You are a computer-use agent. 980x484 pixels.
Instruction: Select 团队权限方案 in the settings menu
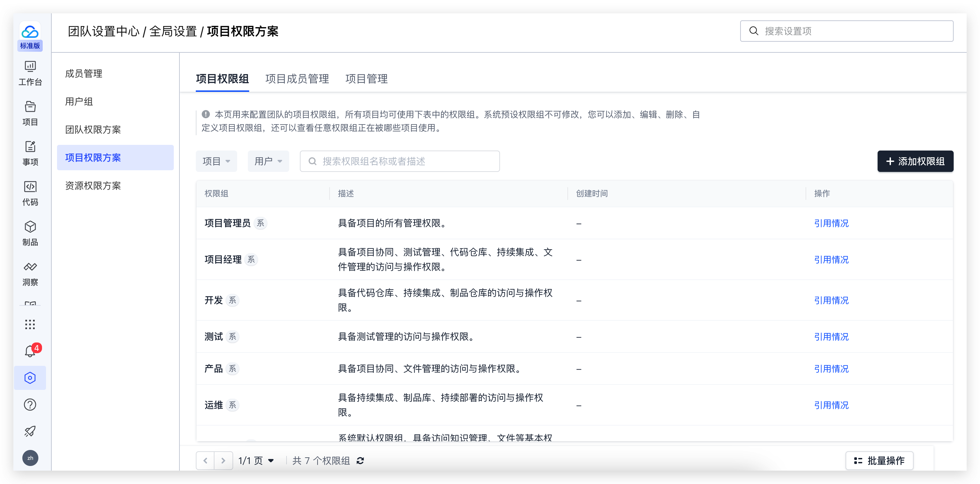point(115,130)
